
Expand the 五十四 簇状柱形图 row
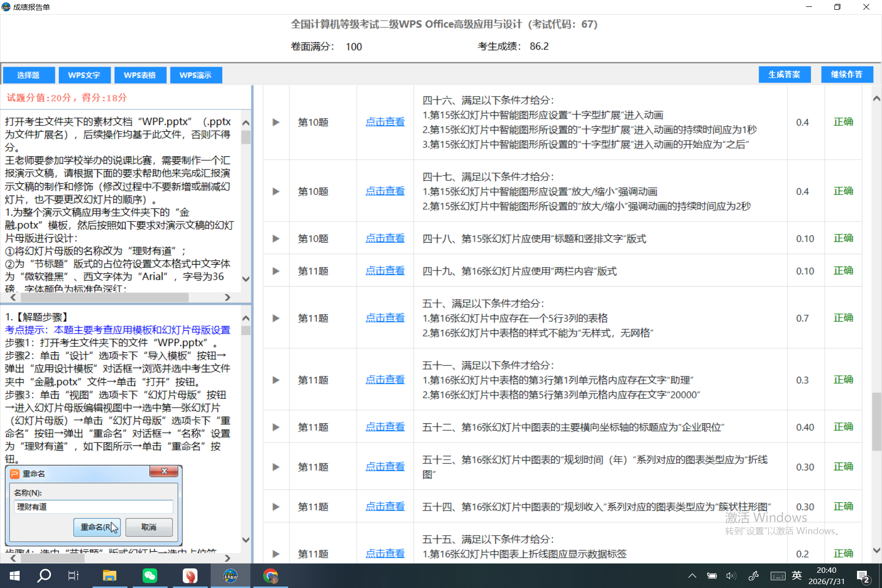(x=276, y=507)
